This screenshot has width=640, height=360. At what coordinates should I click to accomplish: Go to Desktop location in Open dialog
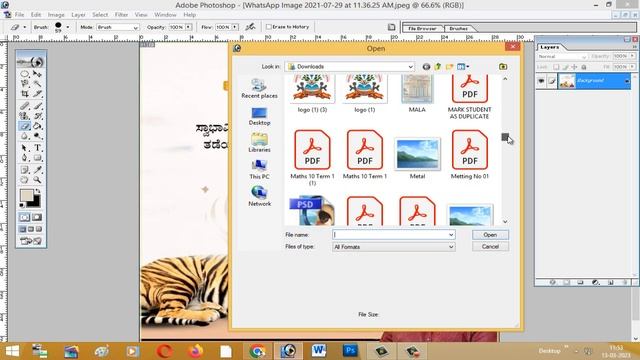tap(259, 116)
